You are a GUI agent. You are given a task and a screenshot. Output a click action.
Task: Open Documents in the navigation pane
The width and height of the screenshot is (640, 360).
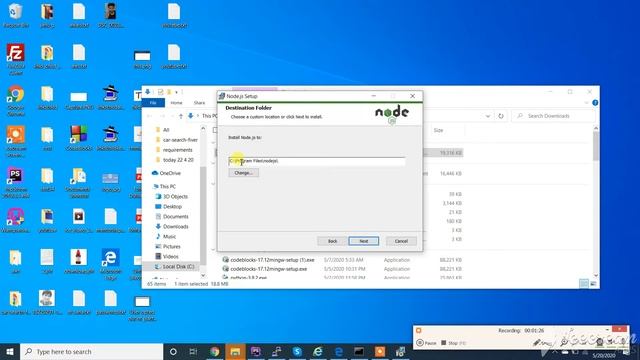[x=172, y=216]
